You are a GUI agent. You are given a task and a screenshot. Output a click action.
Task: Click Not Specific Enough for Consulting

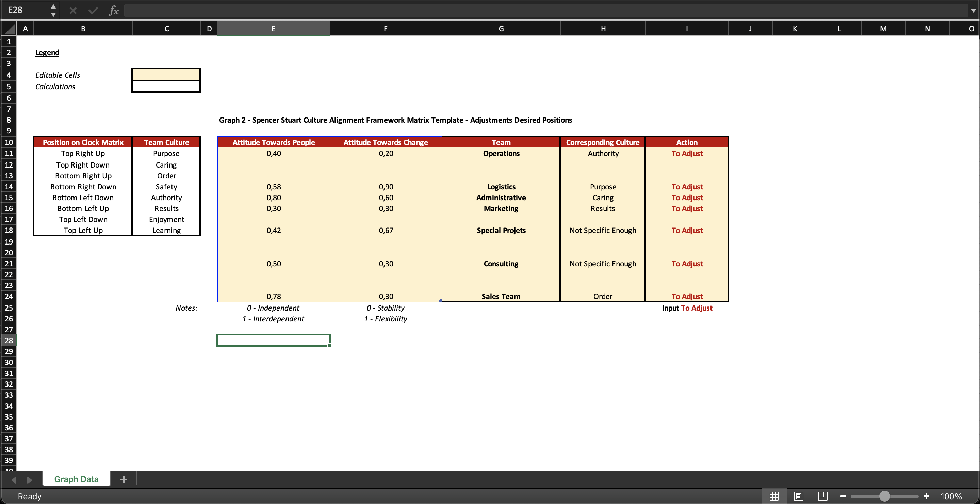point(603,264)
